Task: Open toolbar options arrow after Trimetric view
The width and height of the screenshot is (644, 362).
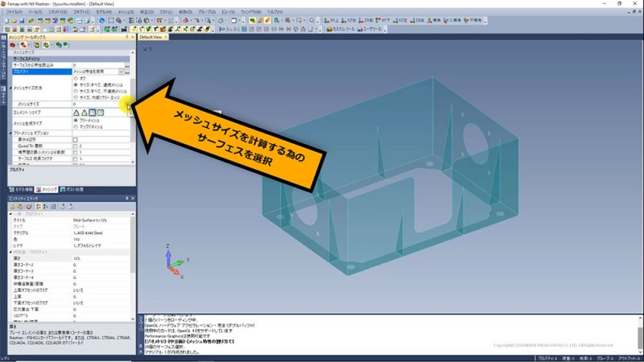Action: (485, 21)
